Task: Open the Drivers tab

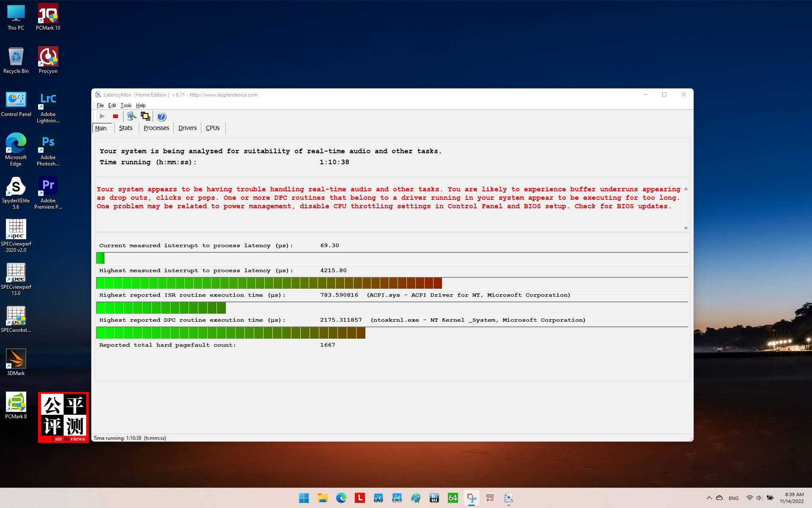Action: 187,128
